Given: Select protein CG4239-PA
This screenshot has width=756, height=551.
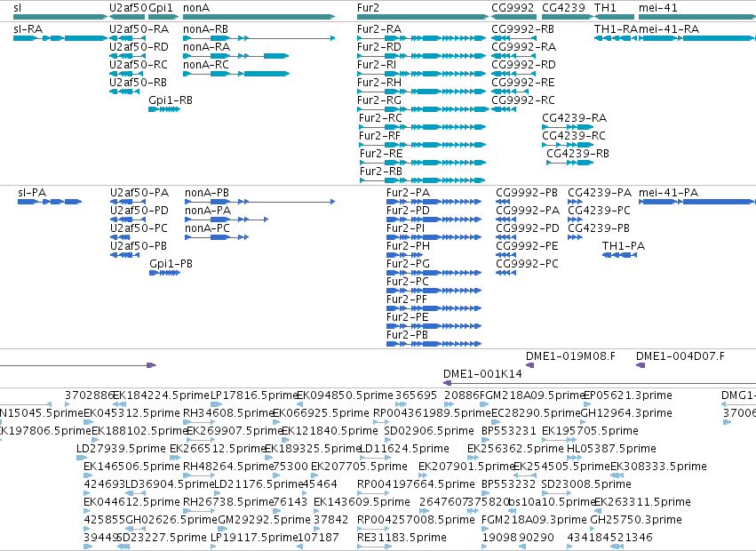Looking at the screenshot, I should tap(600, 193).
